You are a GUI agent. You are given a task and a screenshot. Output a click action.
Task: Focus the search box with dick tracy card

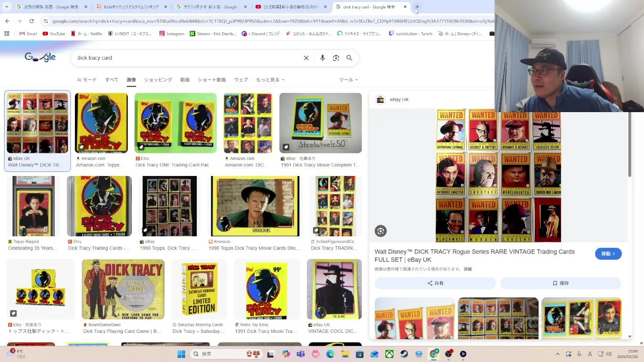pos(186,58)
